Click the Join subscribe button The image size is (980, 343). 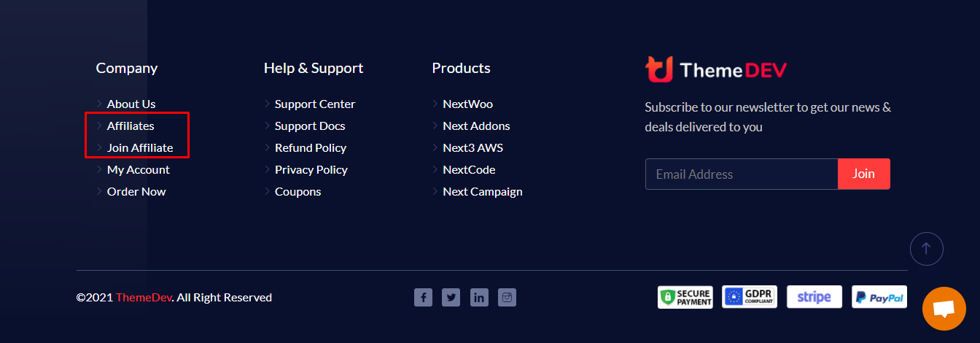(864, 174)
